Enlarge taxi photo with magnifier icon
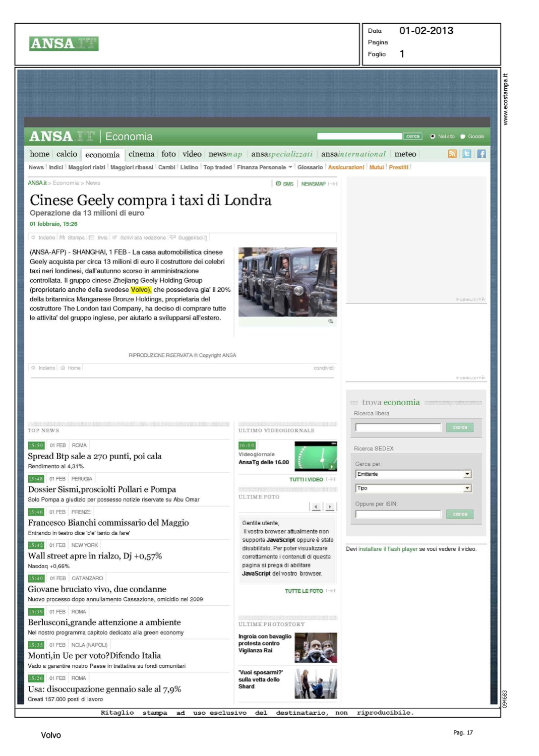The height and width of the screenshot is (756, 539). (331, 321)
